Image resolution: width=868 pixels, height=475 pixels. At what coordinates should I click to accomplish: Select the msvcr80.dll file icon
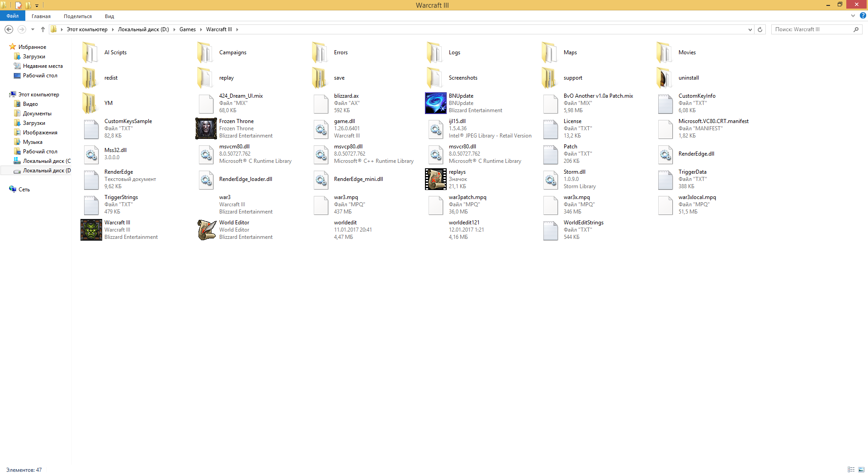tap(436, 154)
